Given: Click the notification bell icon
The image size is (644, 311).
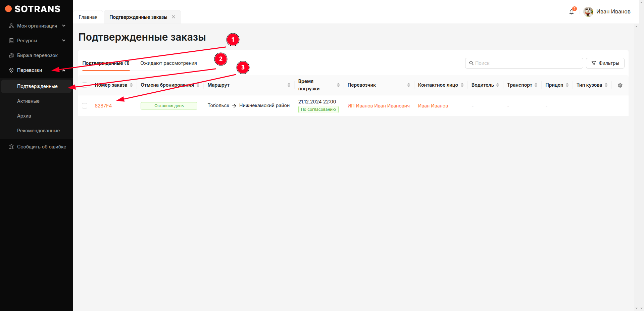Looking at the screenshot, I should point(571,12).
